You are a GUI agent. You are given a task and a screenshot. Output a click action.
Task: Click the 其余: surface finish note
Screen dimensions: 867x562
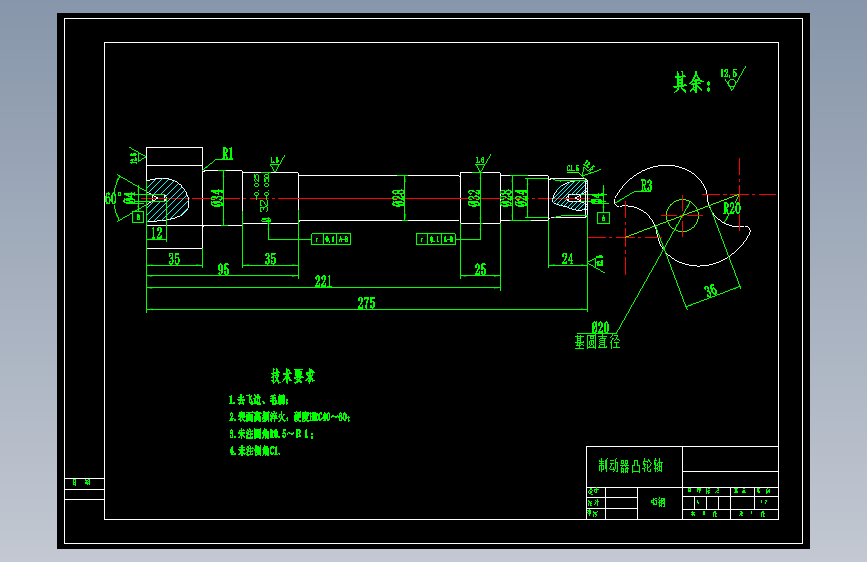[692, 82]
